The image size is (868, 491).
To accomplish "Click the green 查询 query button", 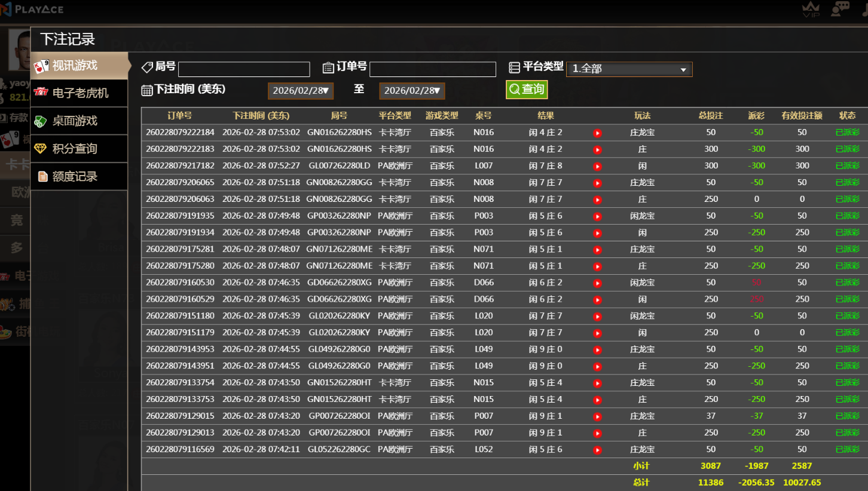I will 526,89.
